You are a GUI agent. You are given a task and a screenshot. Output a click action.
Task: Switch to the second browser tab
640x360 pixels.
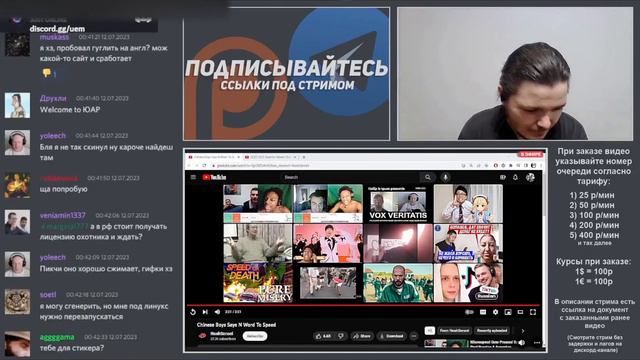tap(270, 157)
